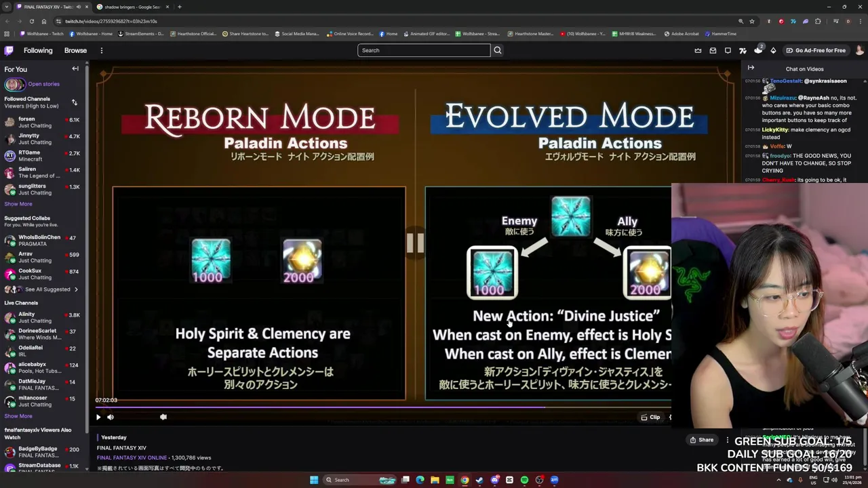Viewport: 868px width, 488px height.
Task: Collapse the Chat on Videos panel
Action: 751,68
